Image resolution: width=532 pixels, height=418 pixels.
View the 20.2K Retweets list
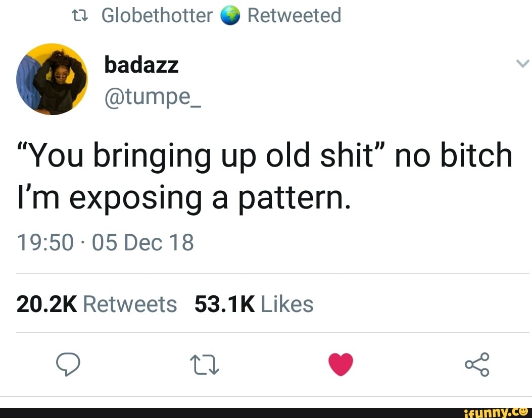click(x=96, y=304)
